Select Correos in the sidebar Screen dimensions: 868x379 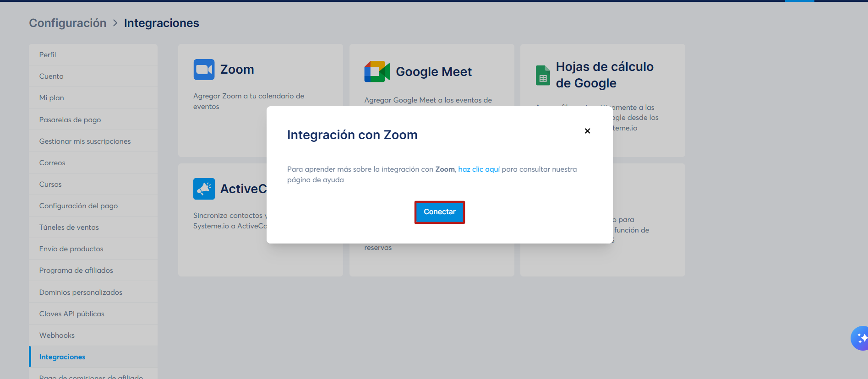[x=93, y=162]
